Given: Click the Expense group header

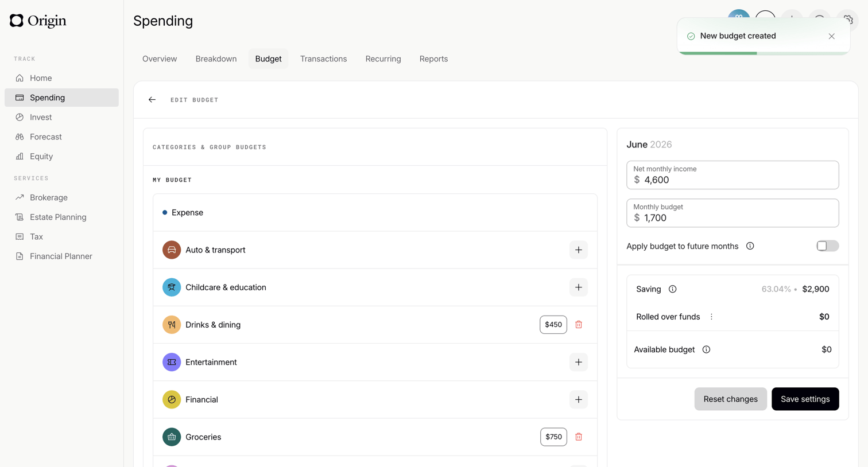Looking at the screenshot, I should coord(375,213).
